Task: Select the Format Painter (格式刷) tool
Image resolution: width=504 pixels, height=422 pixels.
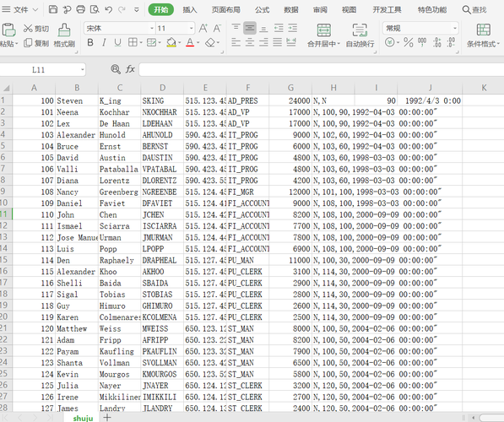Action: [x=64, y=35]
